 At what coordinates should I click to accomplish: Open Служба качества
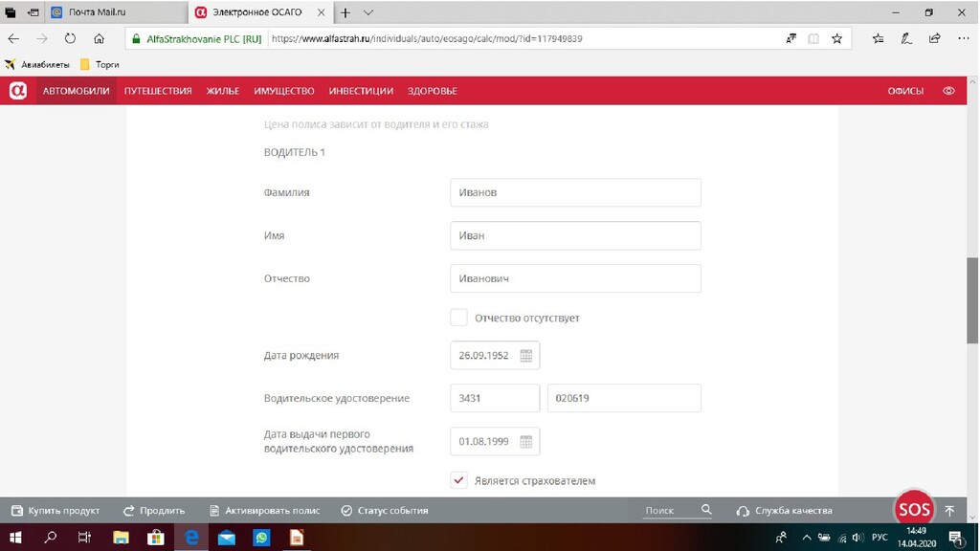(785, 511)
